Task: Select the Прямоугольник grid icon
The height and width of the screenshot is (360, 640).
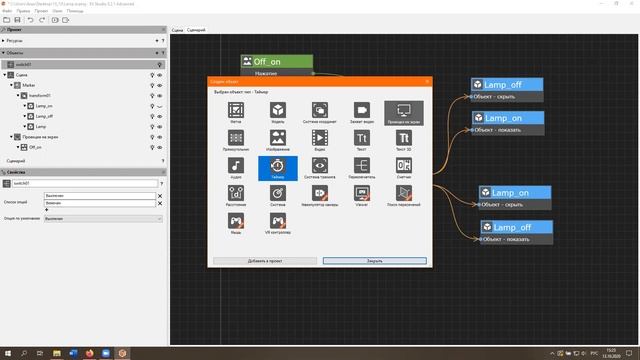Action: [x=236, y=140]
